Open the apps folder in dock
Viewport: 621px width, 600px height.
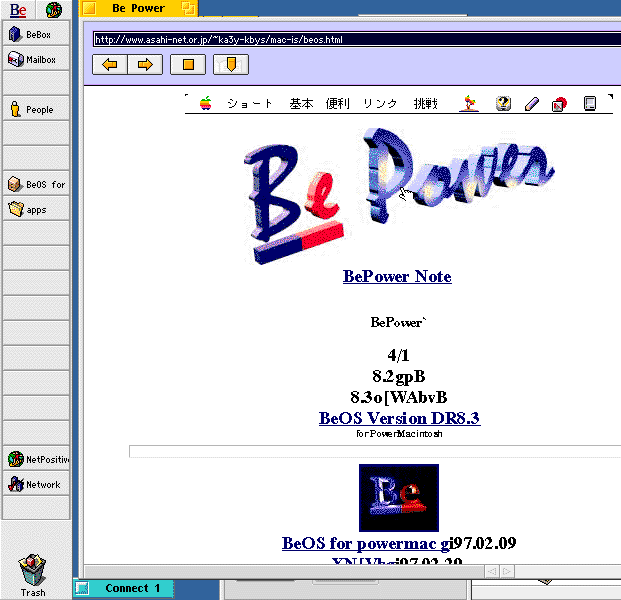(x=36, y=209)
